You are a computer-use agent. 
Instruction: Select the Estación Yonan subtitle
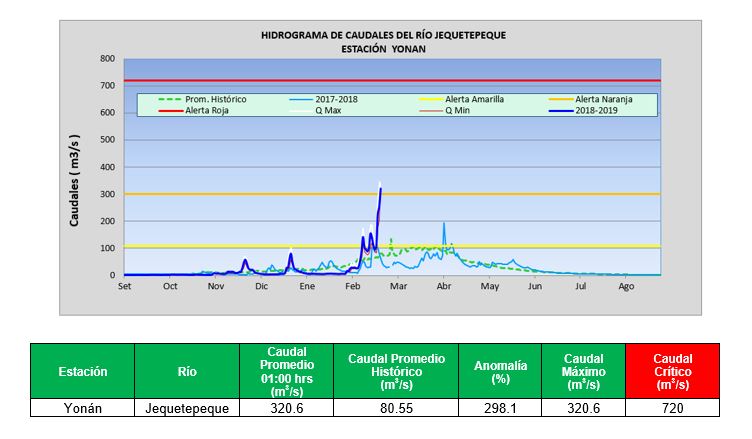click(x=383, y=48)
